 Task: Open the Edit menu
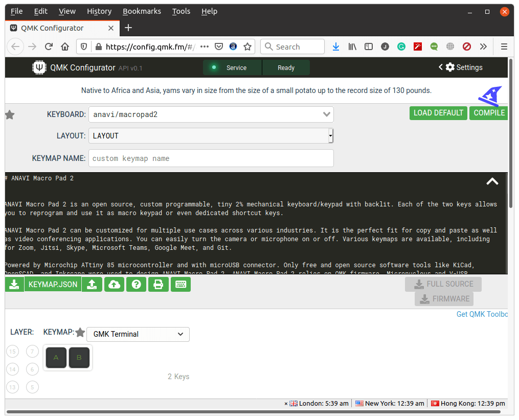click(41, 11)
